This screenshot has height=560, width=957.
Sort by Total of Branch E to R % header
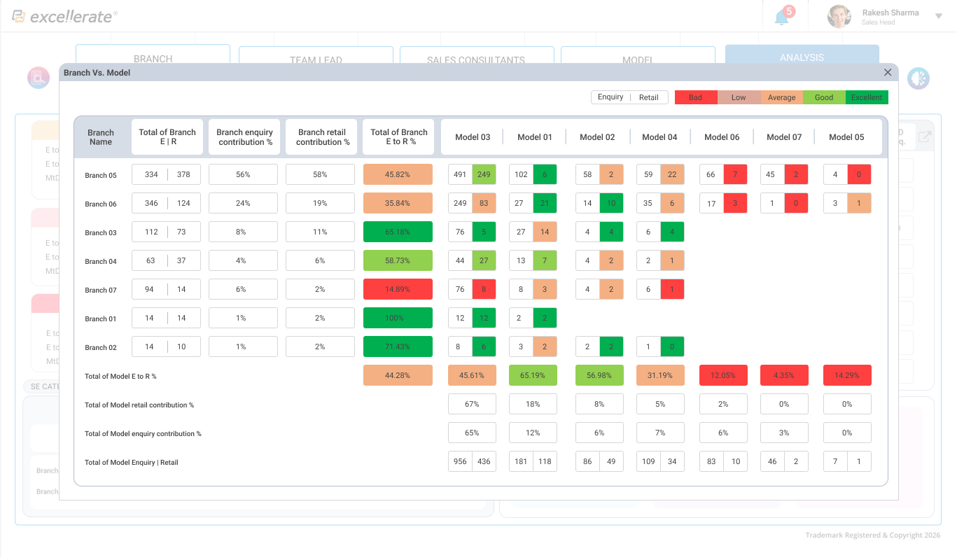[398, 136]
